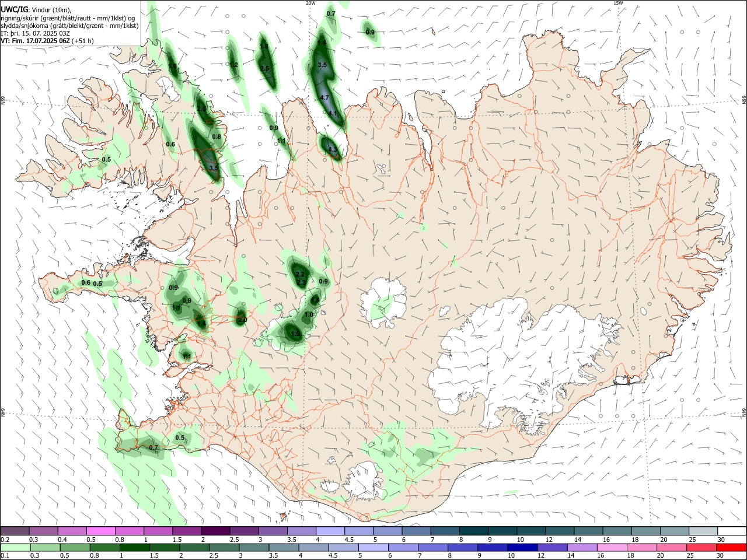This screenshot has width=747, height=560.
Task: Choose the blue 8 swatch in the rain legend
Action: (462, 547)
